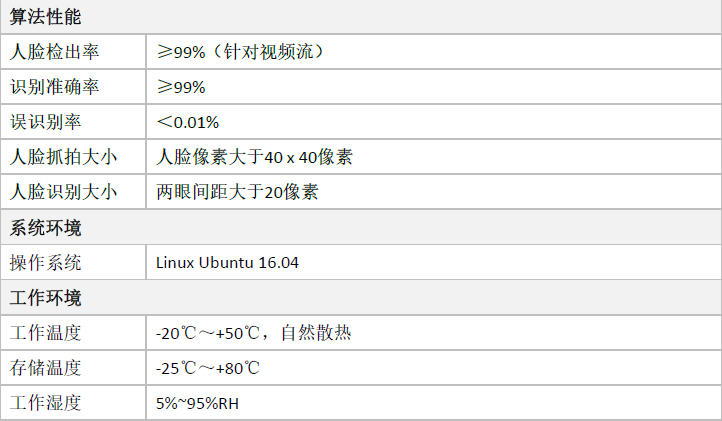Select the 人脸抓拍大小 label cell
Screen dimensions: 722x421
coord(73,157)
